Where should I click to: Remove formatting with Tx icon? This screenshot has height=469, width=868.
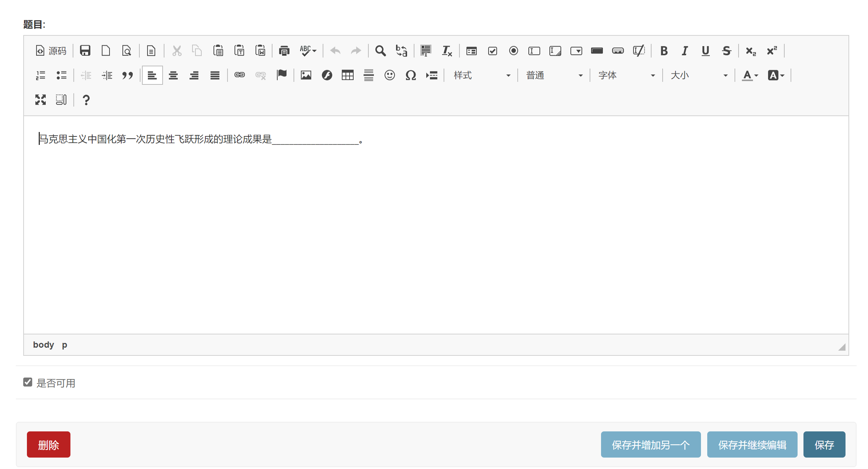pyautogui.click(x=447, y=51)
